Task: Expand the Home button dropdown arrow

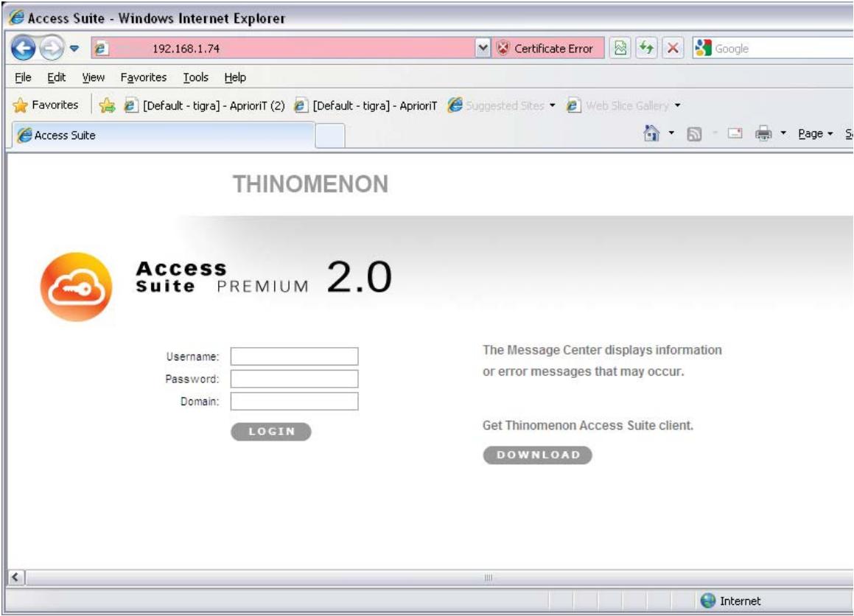Action: click(x=671, y=133)
